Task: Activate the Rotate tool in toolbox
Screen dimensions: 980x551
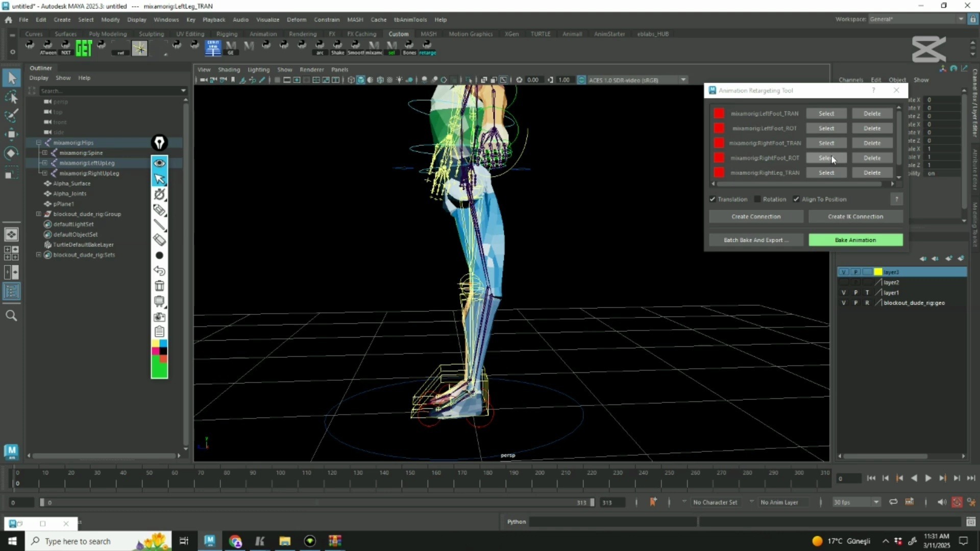Action: [x=12, y=154]
